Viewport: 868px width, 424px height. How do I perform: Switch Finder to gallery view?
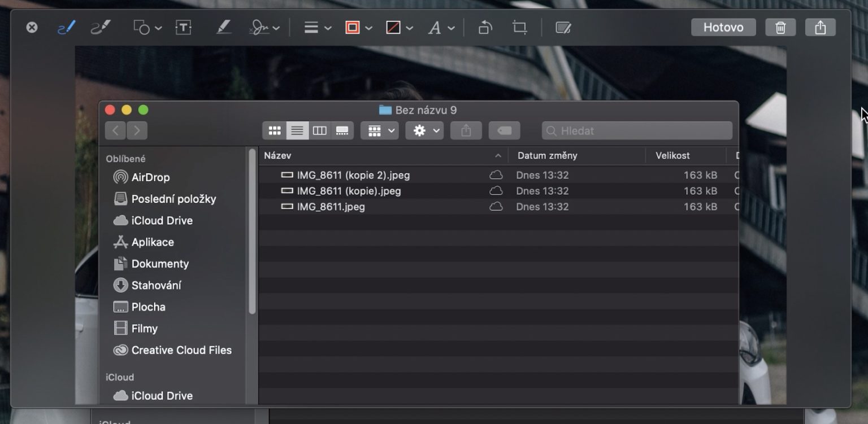[342, 130]
